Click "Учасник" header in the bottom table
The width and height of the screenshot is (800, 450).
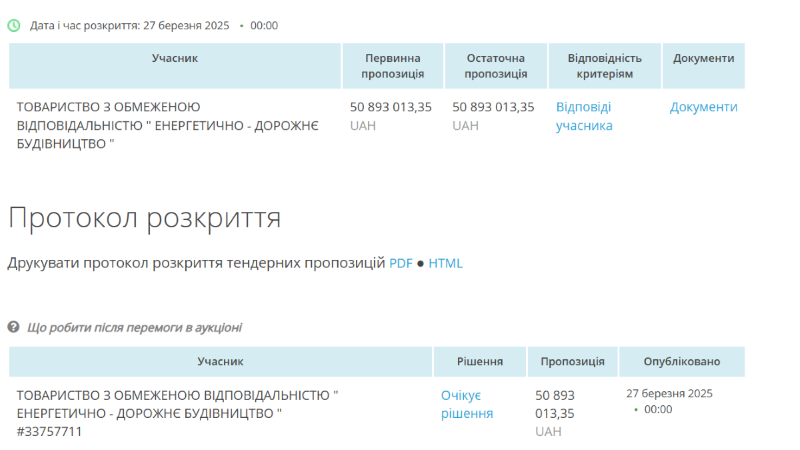220,362
